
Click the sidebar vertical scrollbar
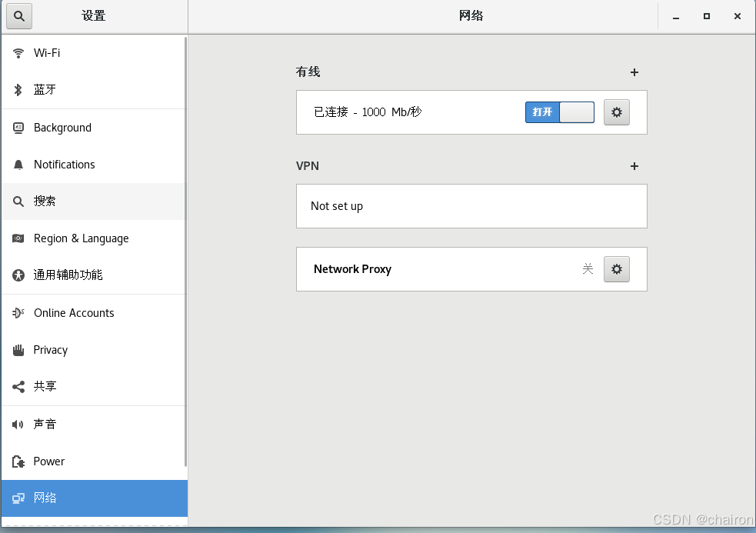point(185,251)
